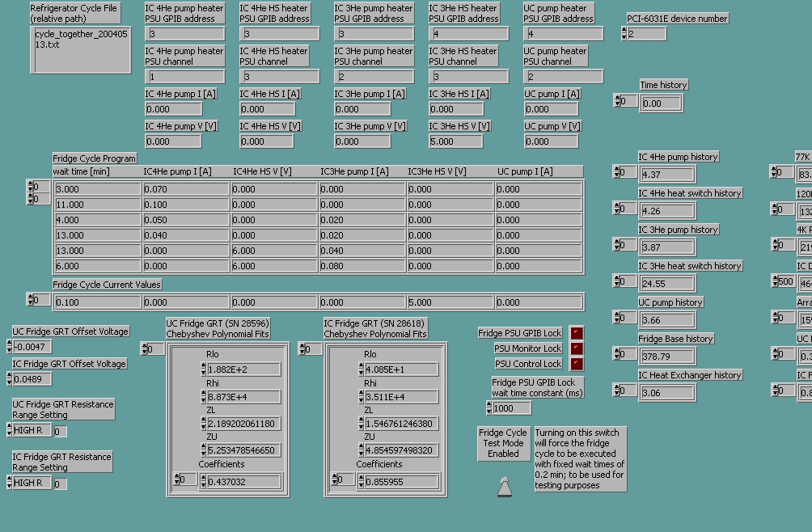812x532 pixels.
Task: Toggle the PSU Monitor Lock button
Action: click(x=576, y=348)
